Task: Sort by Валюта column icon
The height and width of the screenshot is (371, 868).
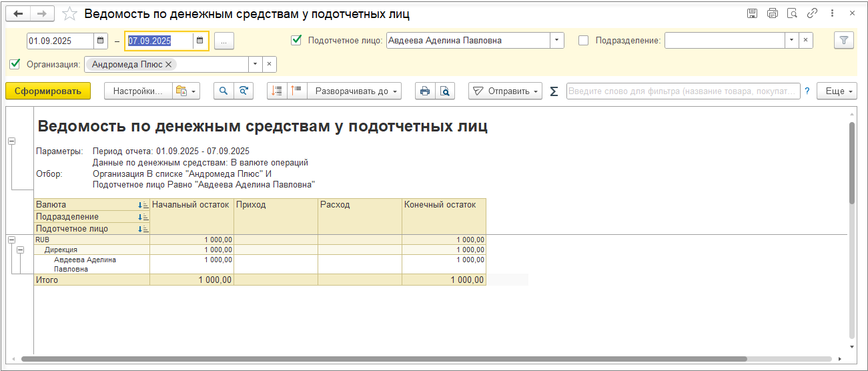Action: [143, 205]
